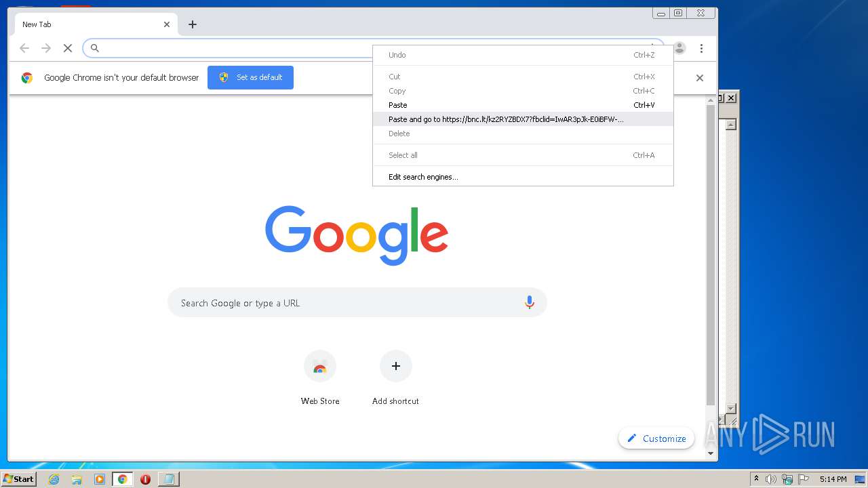Choose Paste in the context menu
This screenshot has width=868, height=488.
coord(523,105)
